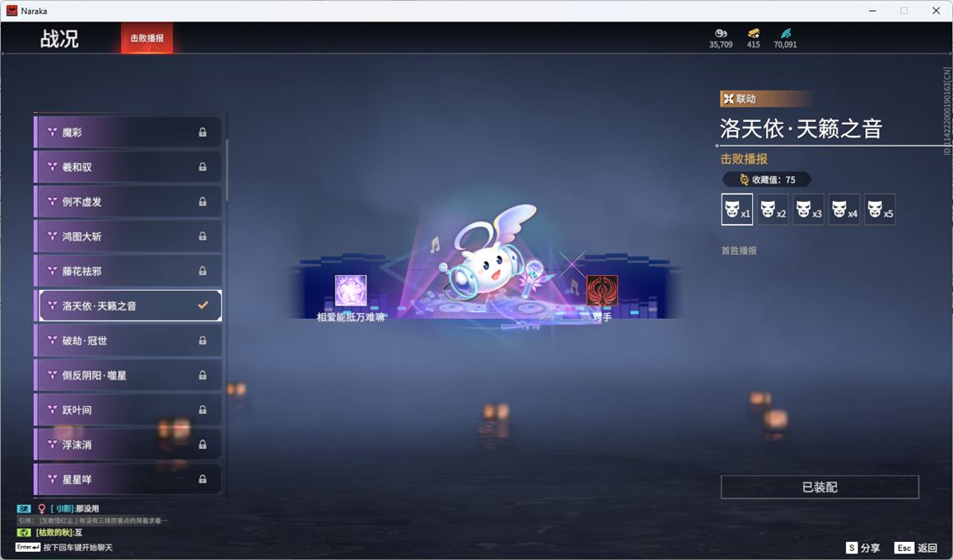This screenshot has height=560, width=953.
Task: Select the 浮沫消 list item
Action: click(x=128, y=445)
